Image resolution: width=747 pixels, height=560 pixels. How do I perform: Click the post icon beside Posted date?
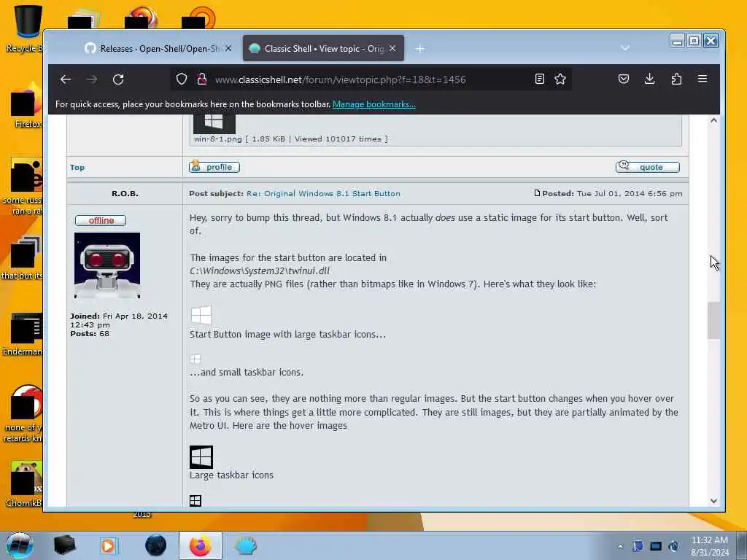[538, 193]
